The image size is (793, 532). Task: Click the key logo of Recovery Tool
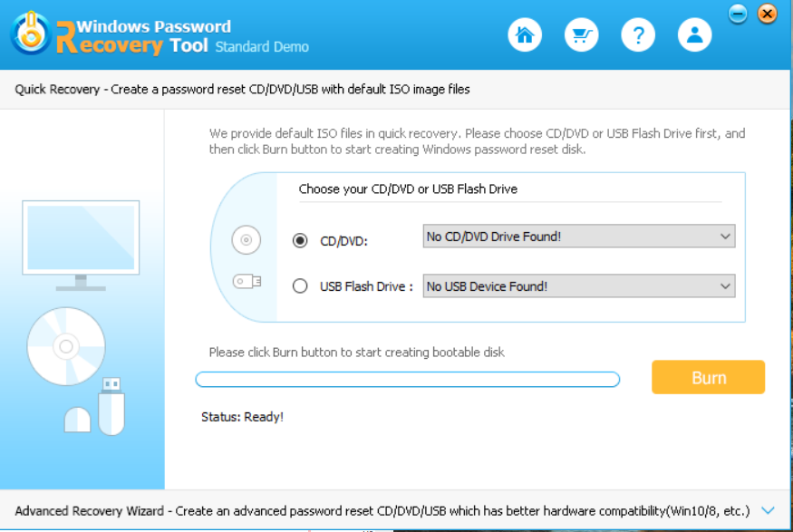coord(31,34)
